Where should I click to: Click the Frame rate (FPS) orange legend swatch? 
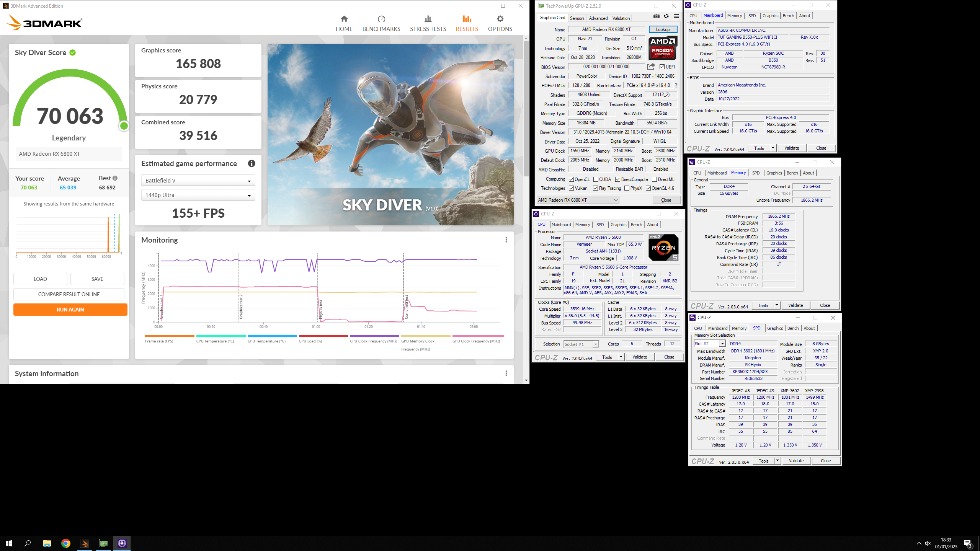point(170,336)
